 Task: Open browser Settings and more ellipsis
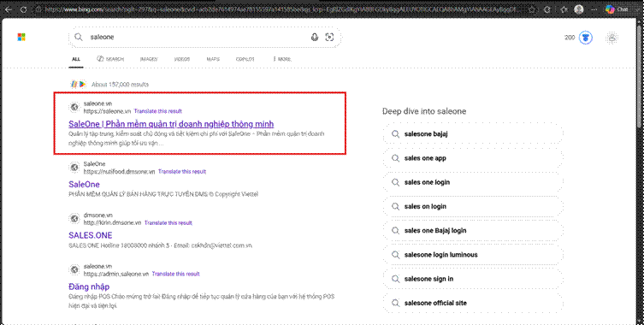594,9
